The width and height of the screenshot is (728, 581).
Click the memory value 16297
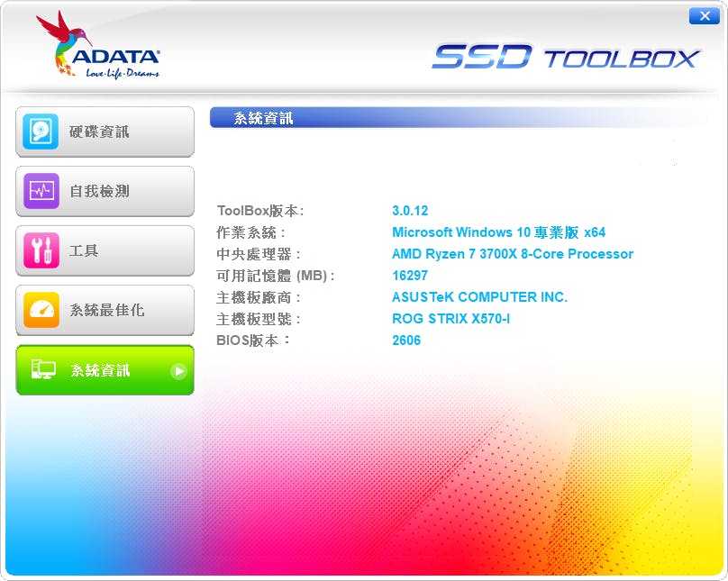click(409, 275)
